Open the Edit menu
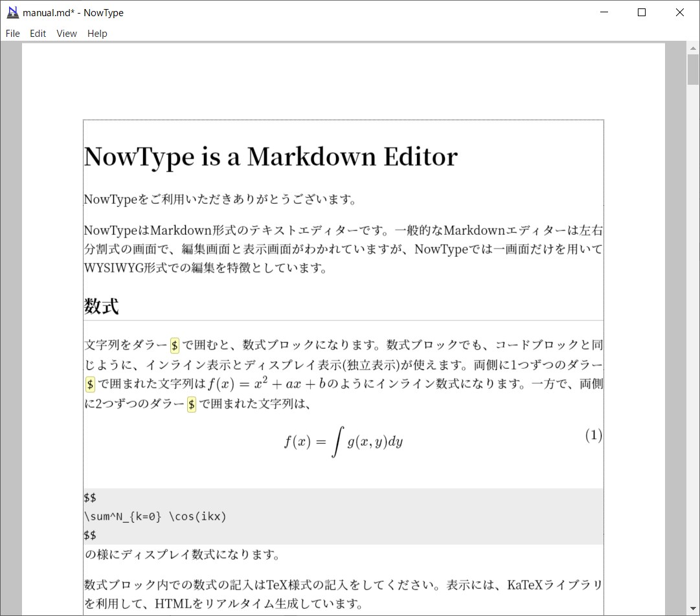The width and height of the screenshot is (700, 616). pos(38,33)
